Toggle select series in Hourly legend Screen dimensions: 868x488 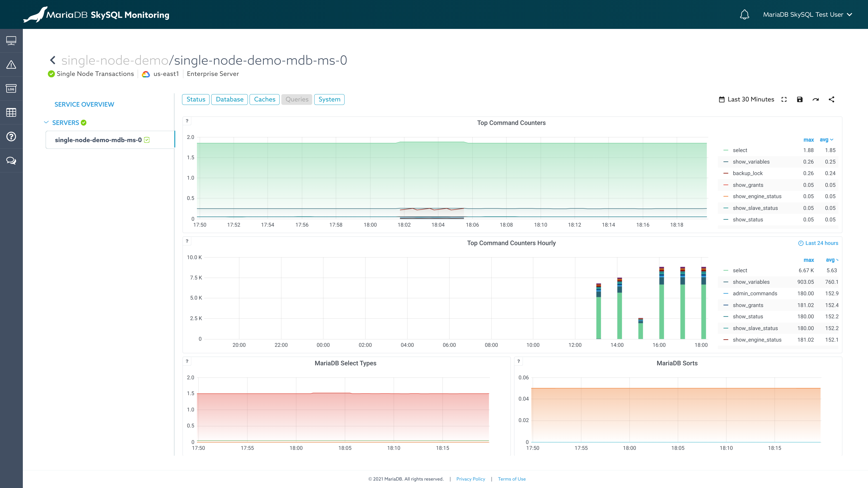[x=740, y=270]
